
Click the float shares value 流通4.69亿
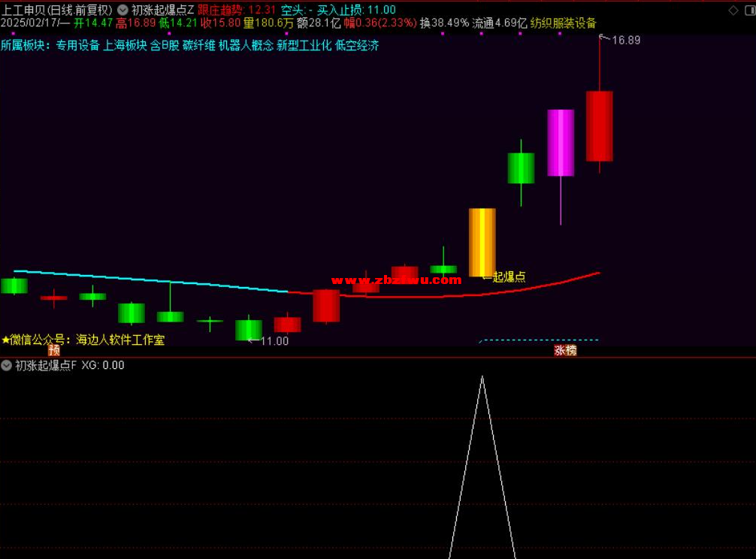pyautogui.click(x=500, y=23)
